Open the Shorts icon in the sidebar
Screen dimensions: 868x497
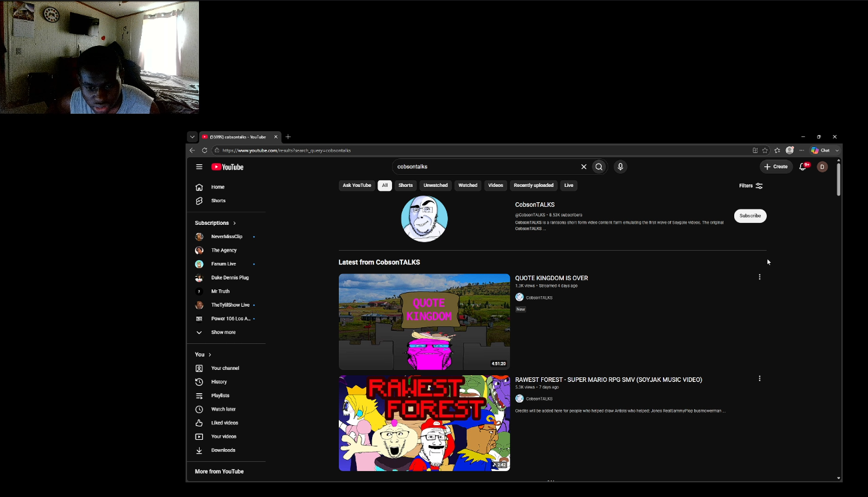[x=199, y=201]
